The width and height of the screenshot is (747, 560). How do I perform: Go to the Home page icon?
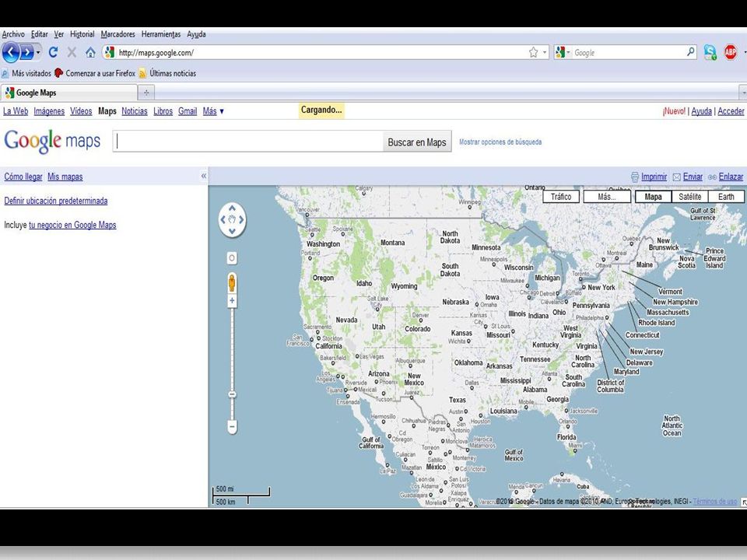click(x=90, y=52)
